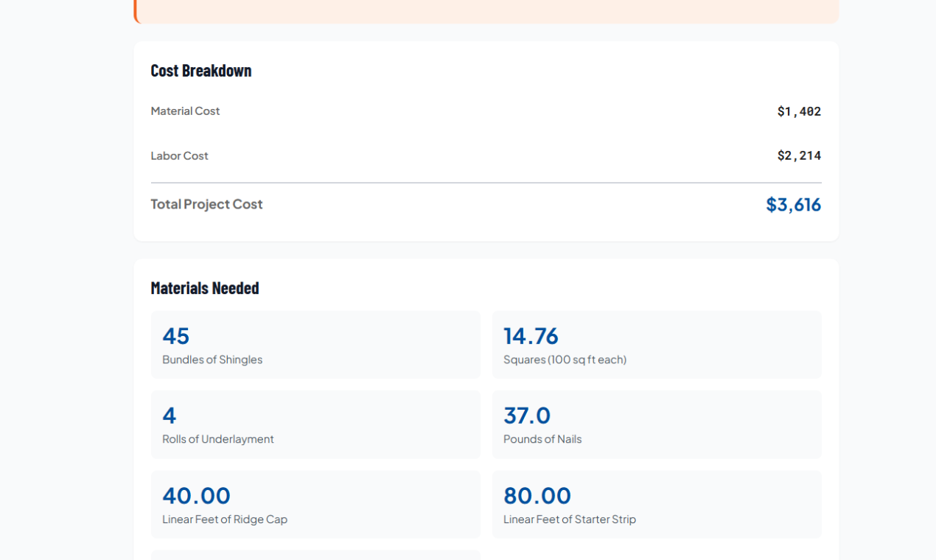Click the 14.76 squares value
Screen dimensions: 936x560
point(531,336)
